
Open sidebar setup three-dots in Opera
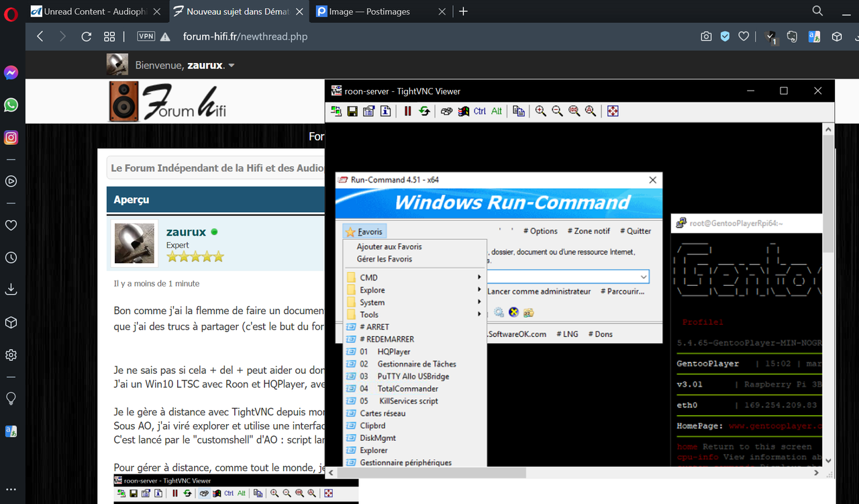tap(11, 490)
